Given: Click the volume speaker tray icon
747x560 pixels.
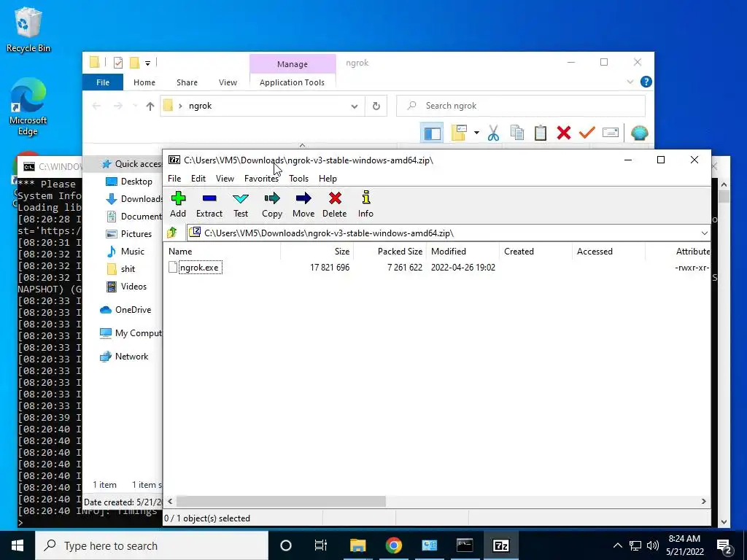Looking at the screenshot, I should [x=653, y=545].
